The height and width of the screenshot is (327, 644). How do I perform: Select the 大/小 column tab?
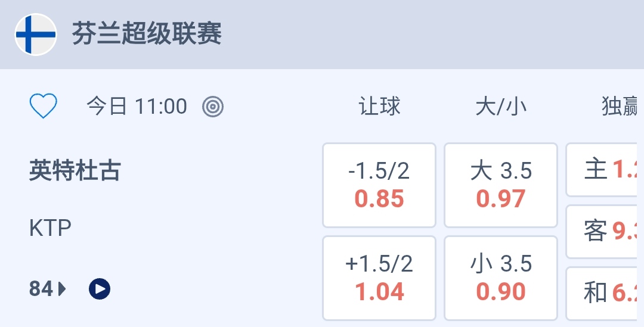point(501,107)
